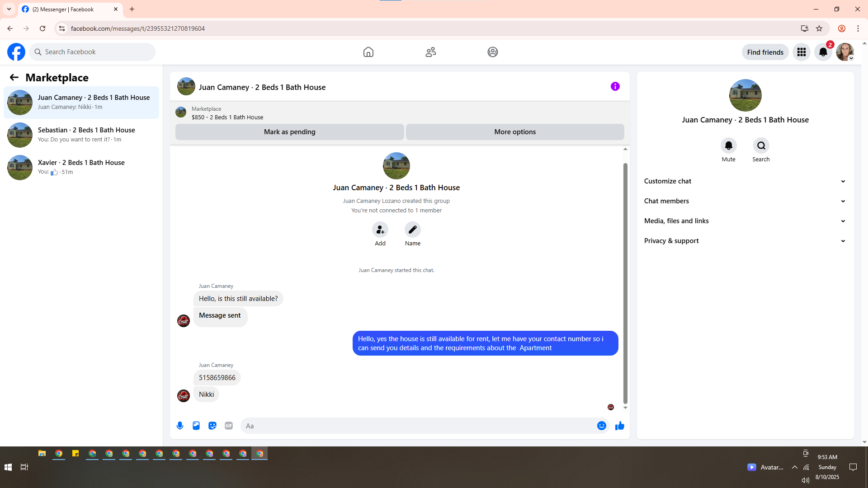Toggle the conversation information panel
The height and width of the screenshot is (488, 868).
point(615,86)
